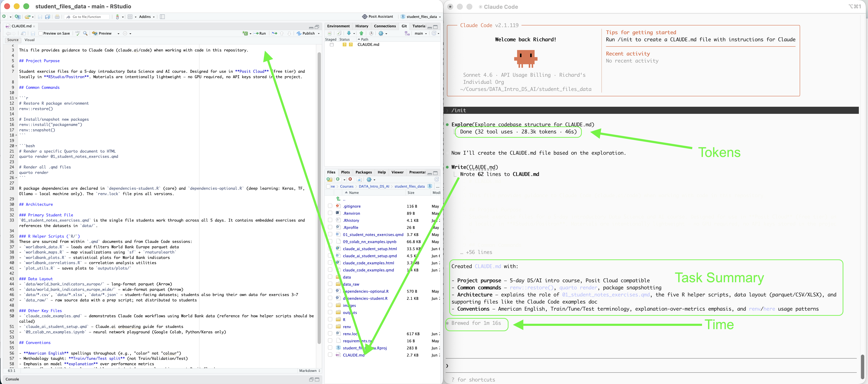This screenshot has width=868, height=384.
Task: Check the box beside 01_student_notes_exercises.qmd
Action: pos(330,235)
